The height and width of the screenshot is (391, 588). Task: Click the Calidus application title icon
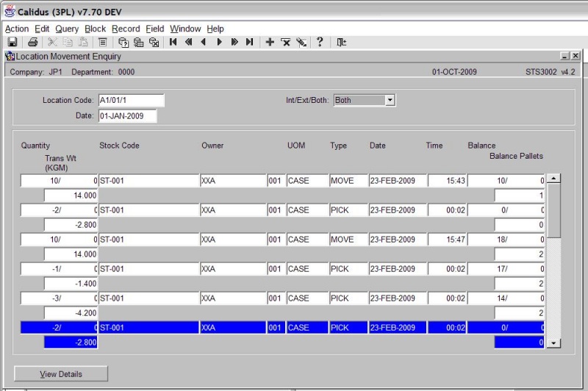[10, 11]
